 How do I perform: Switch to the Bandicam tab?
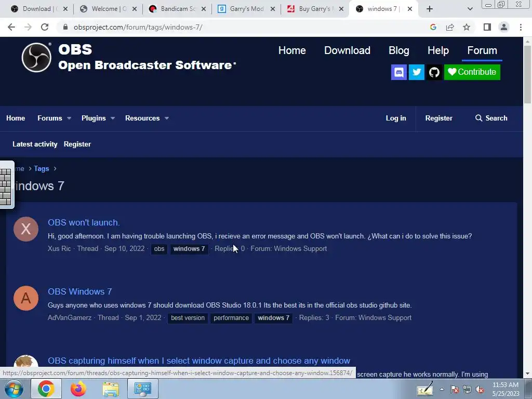(x=176, y=9)
